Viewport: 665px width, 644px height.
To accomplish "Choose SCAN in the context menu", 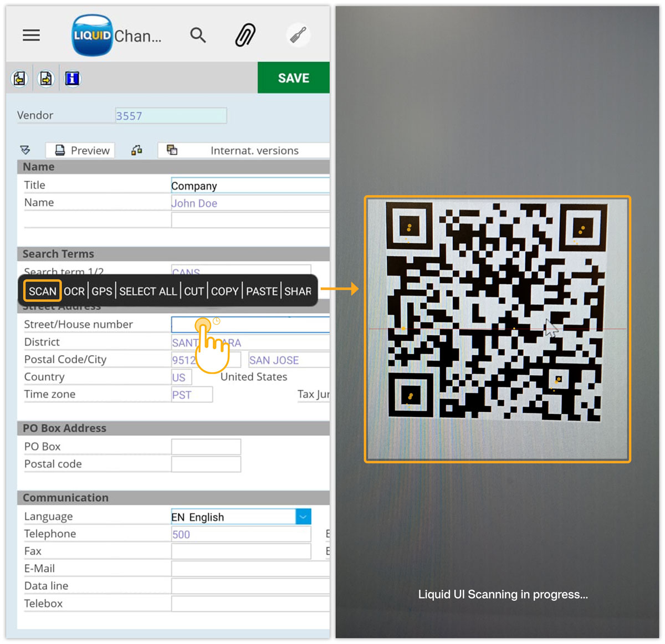I will [x=43, y=291].
